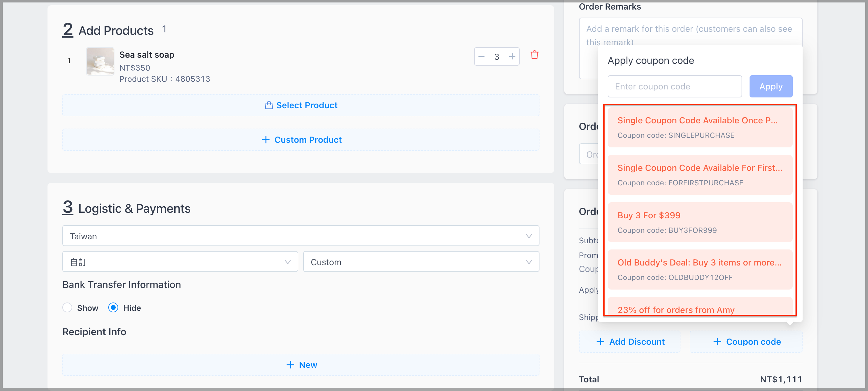Focus the Enter coupon code field

[x=675, y=86]
